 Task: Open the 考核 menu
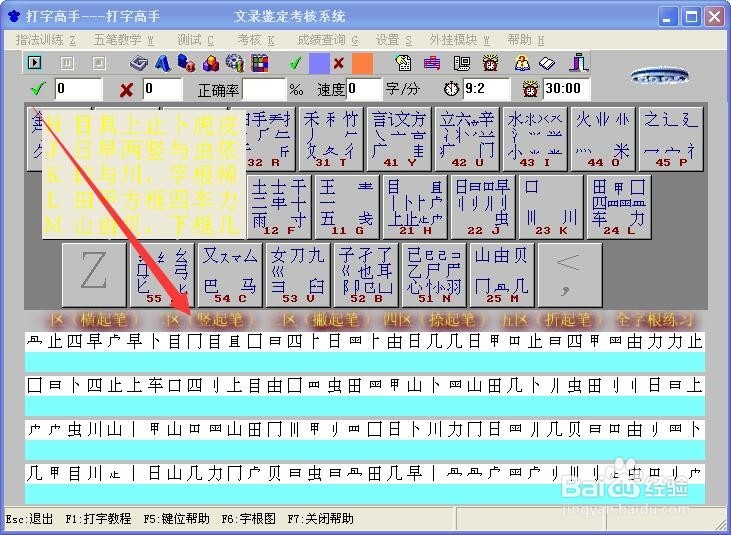255,40
